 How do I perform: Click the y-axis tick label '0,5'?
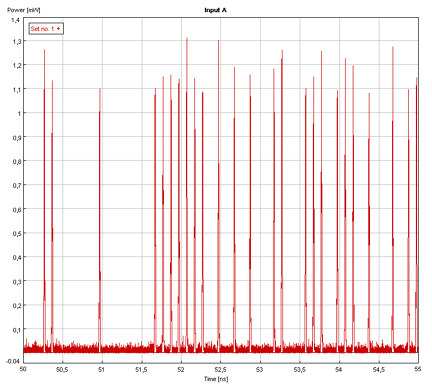coord(17,233)
